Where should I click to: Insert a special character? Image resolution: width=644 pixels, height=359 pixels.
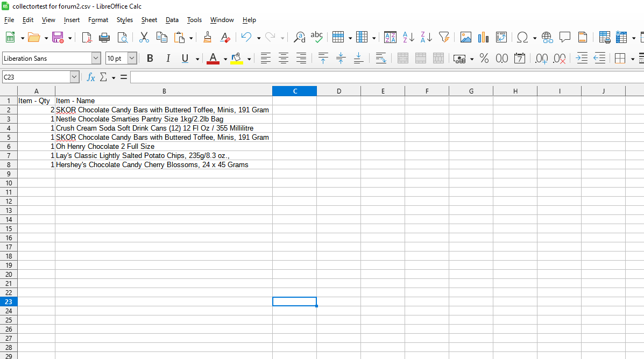click(522, 37)
